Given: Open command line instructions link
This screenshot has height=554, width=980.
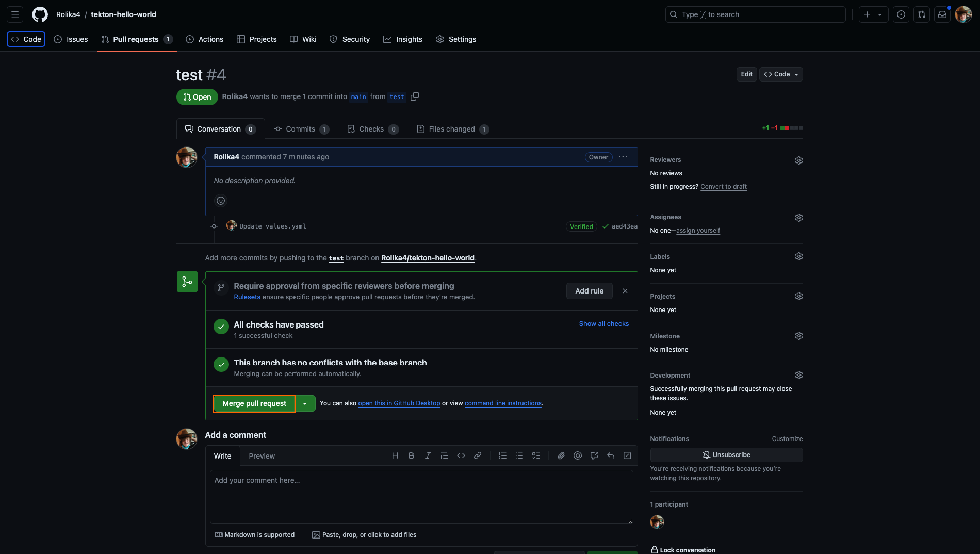Looking at the screenshot, I should (x=503, y=403).
